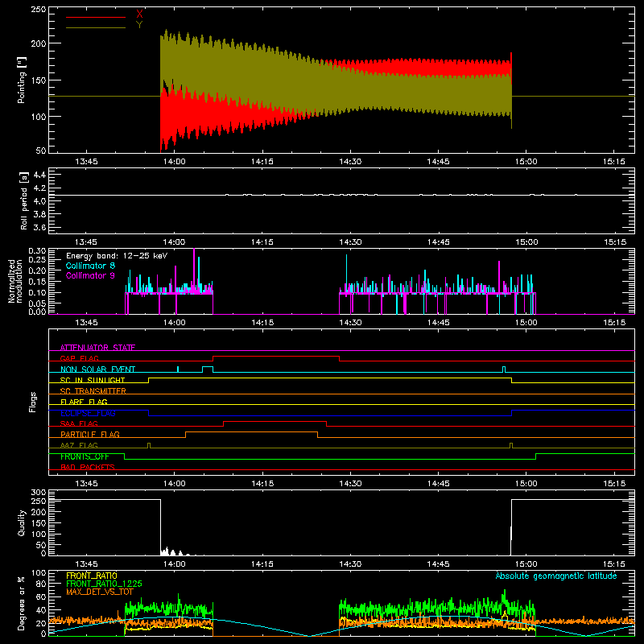Click 15:00 under the Normalized modulation plot
Screen dimensions: 644x644
[x=526, y=323]
